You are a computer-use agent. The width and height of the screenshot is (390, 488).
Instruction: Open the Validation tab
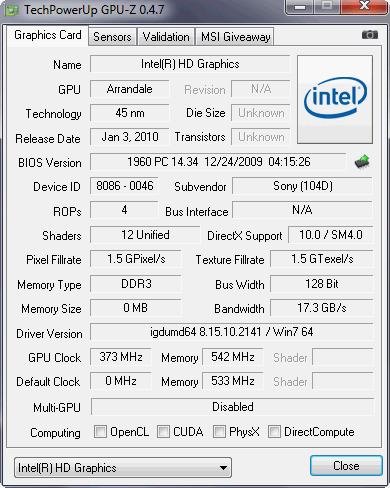166,37
